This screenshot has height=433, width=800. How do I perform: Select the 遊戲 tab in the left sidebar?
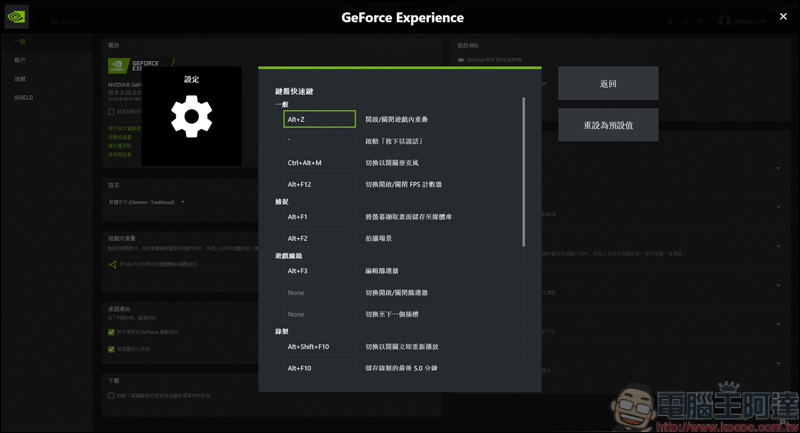(20, 79)
